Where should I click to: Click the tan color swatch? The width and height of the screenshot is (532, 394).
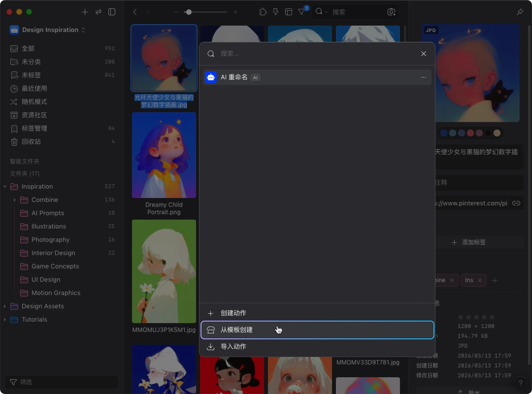[x=497, y=133]
